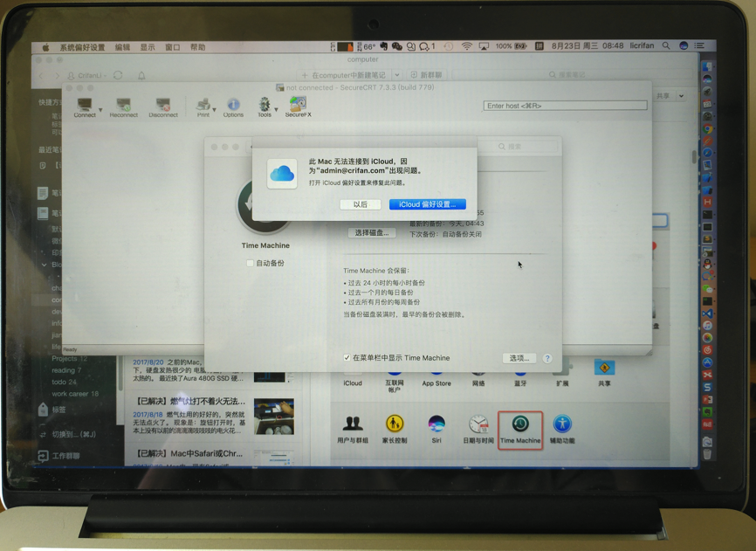Click the AirPlay display icon in menu bar
The image size is (756, 551).
coord(484,46)
